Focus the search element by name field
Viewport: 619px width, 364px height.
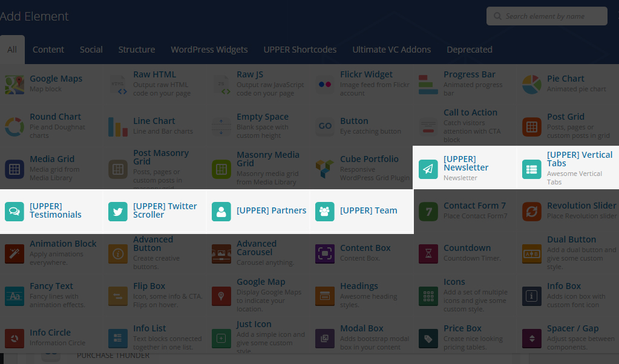[552, 16]
